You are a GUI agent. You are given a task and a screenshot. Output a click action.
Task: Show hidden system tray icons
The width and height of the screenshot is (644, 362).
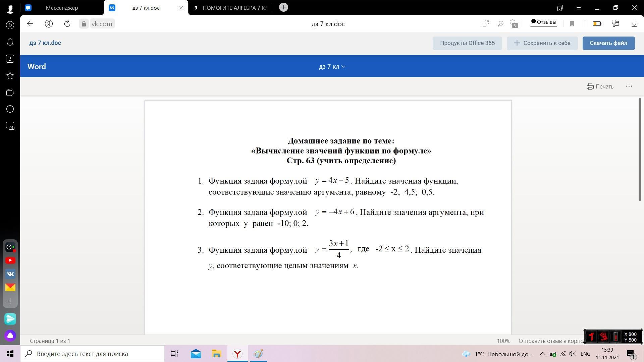pos(542,354)
